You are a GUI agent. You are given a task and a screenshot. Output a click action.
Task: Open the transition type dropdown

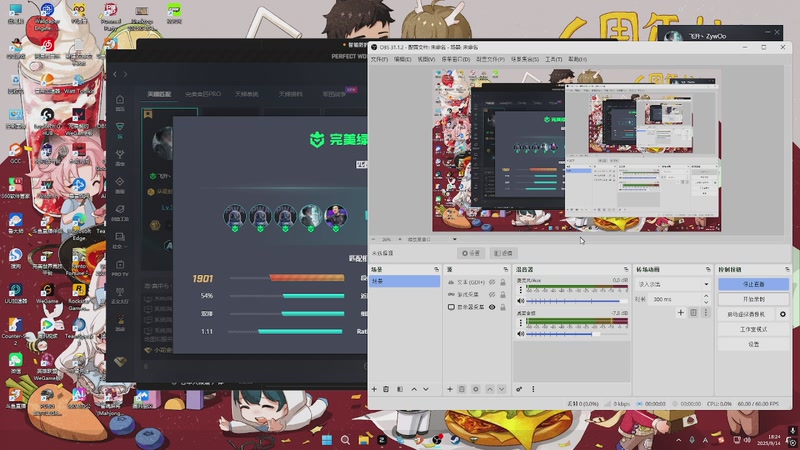pos(673,284)
